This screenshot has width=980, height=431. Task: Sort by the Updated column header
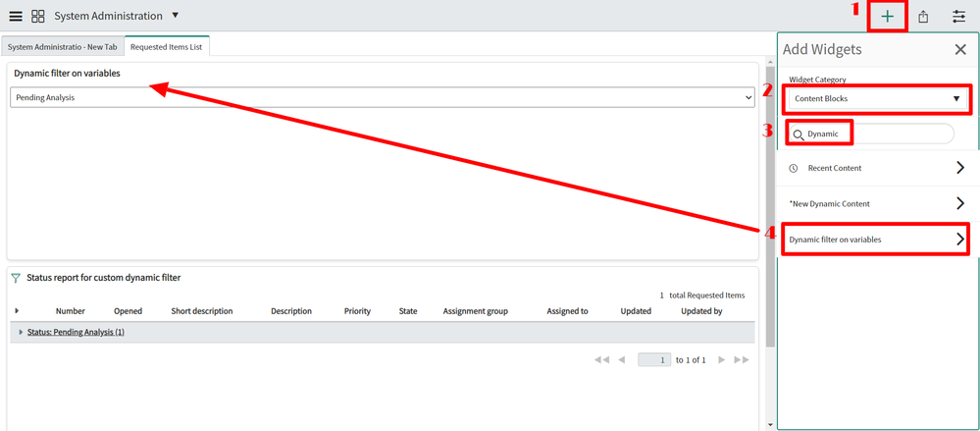coord(636,311)
